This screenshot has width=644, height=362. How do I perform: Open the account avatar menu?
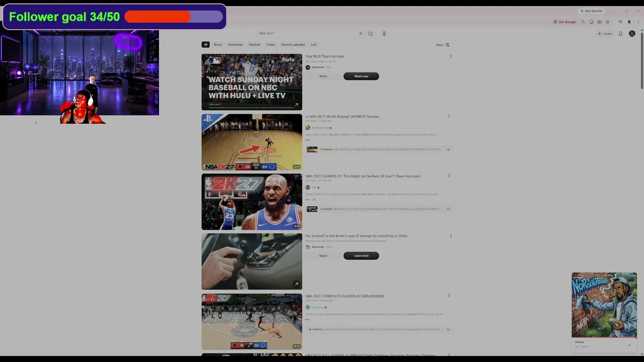point(632,34)
